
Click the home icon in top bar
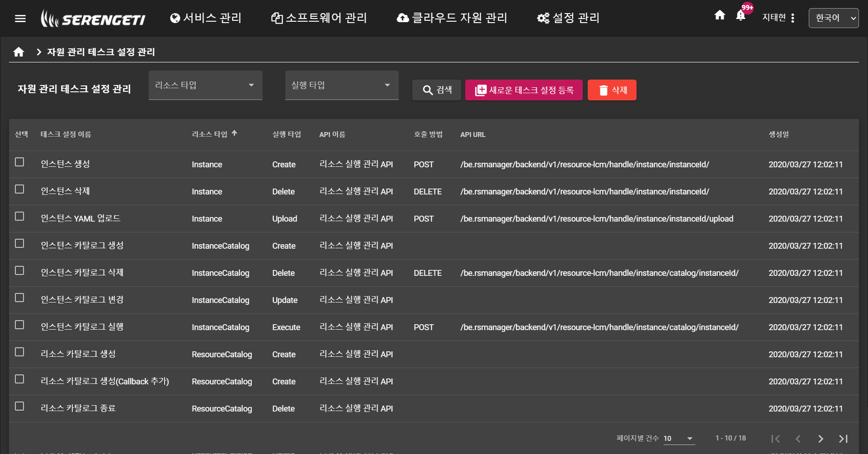[x=720, y=15]
